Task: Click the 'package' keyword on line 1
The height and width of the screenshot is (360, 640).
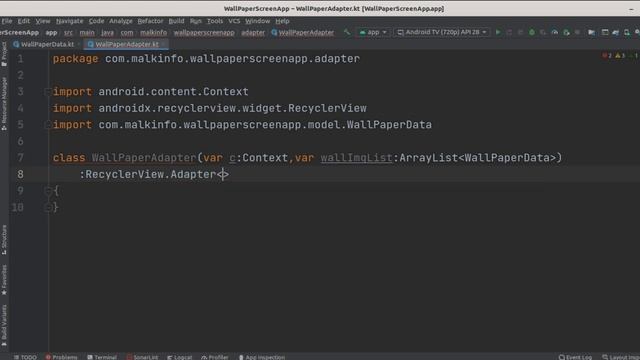Action: click(x=76, y=59)
